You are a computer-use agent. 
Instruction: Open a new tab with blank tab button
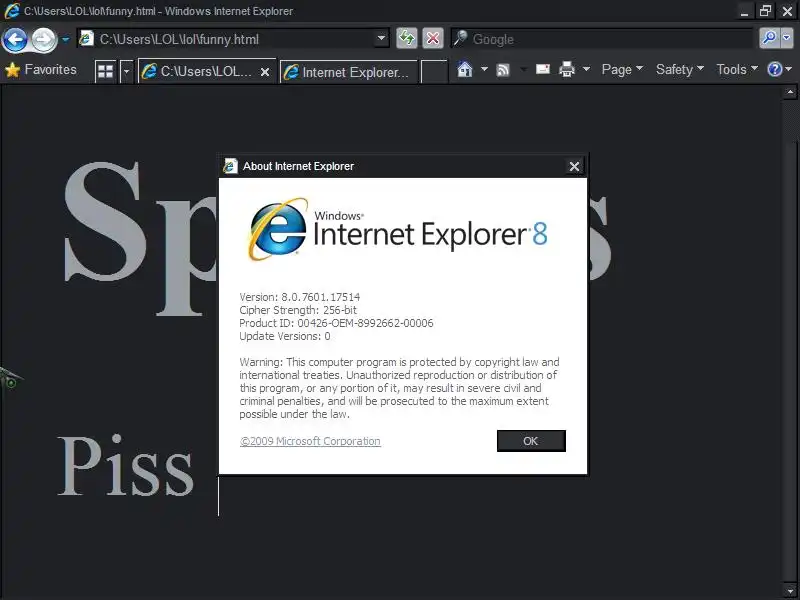[x=434, y=71]
